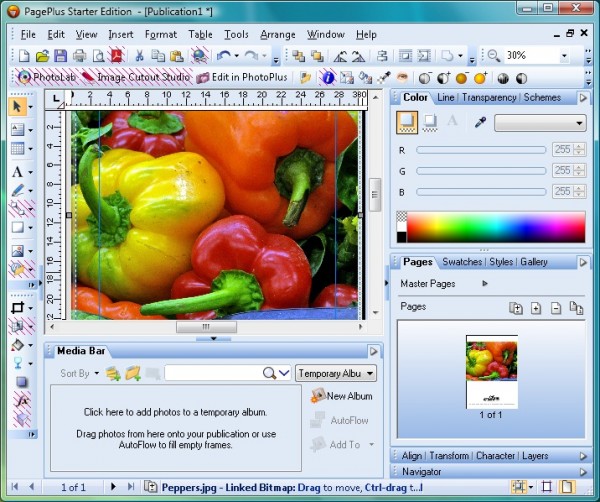Open the Temporary Album dropdown

[x=336, y=373]
